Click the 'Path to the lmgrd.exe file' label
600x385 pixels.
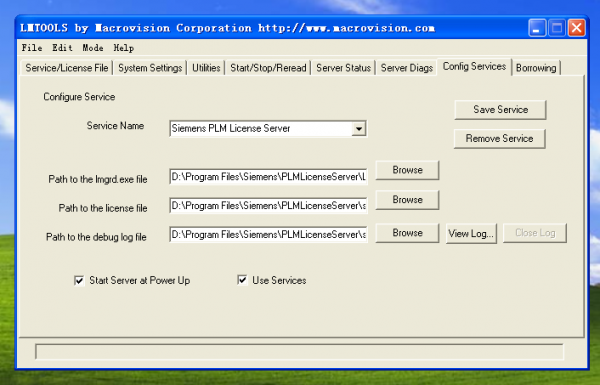[98, 179]
